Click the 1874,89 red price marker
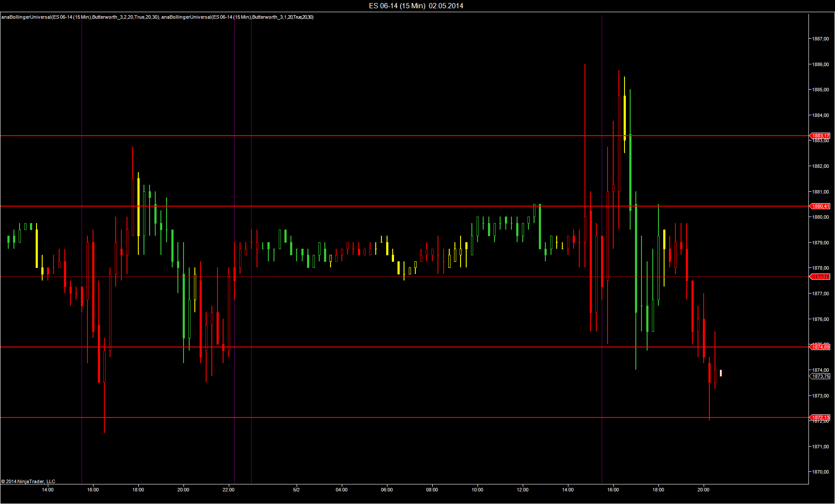 pyautogui.click(x=820, y=347)
